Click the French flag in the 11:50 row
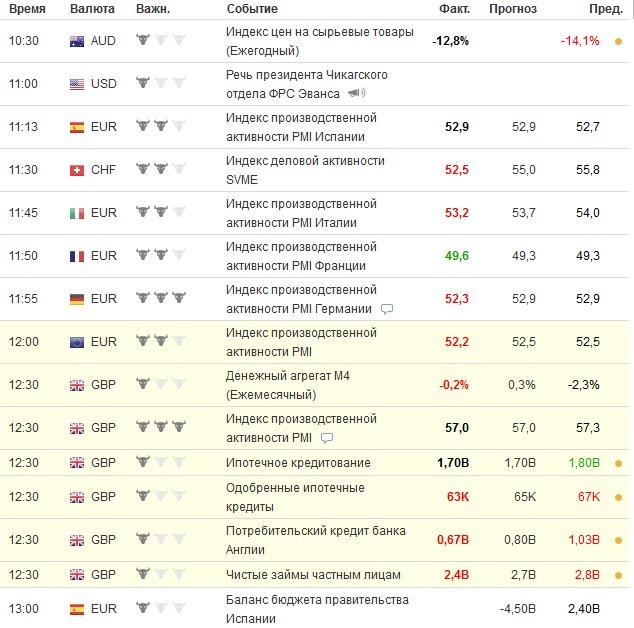 click(x=77, y=256)
